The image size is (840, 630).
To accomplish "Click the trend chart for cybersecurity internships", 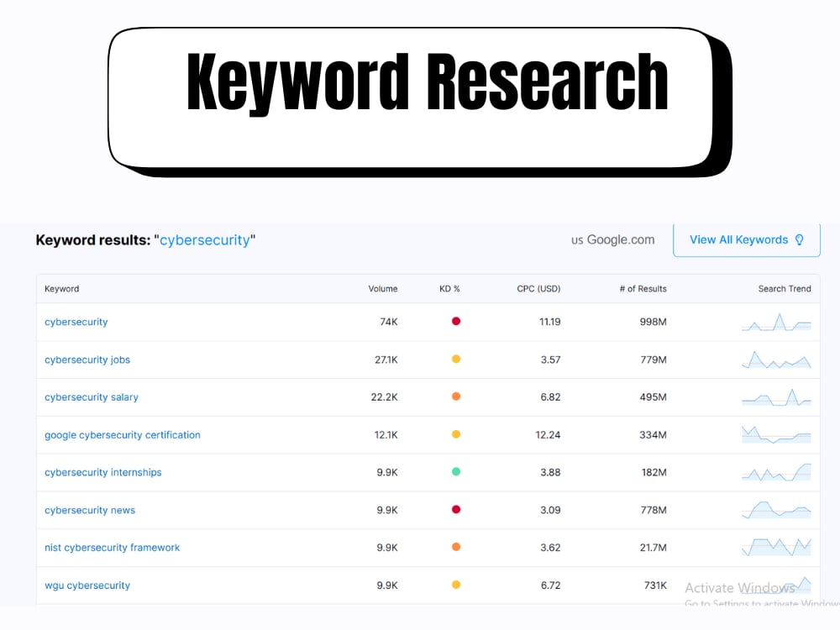I will (x=776, y=472).
